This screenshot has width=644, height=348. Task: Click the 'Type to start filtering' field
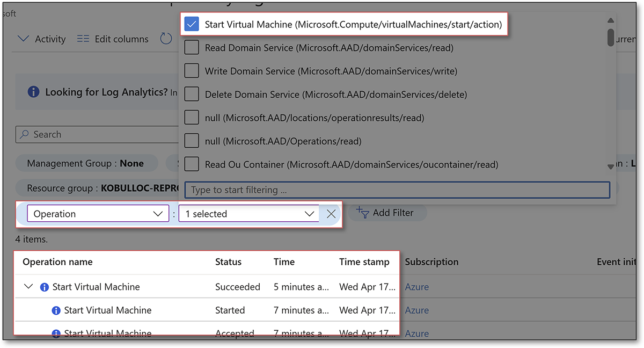(397, 190)
